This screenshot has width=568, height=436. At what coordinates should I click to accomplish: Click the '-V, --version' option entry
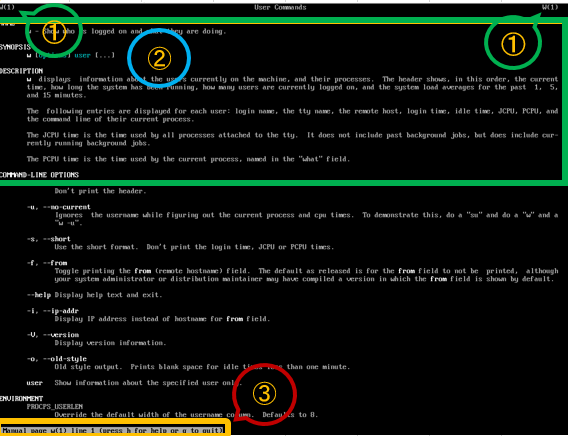click(53, 335)
